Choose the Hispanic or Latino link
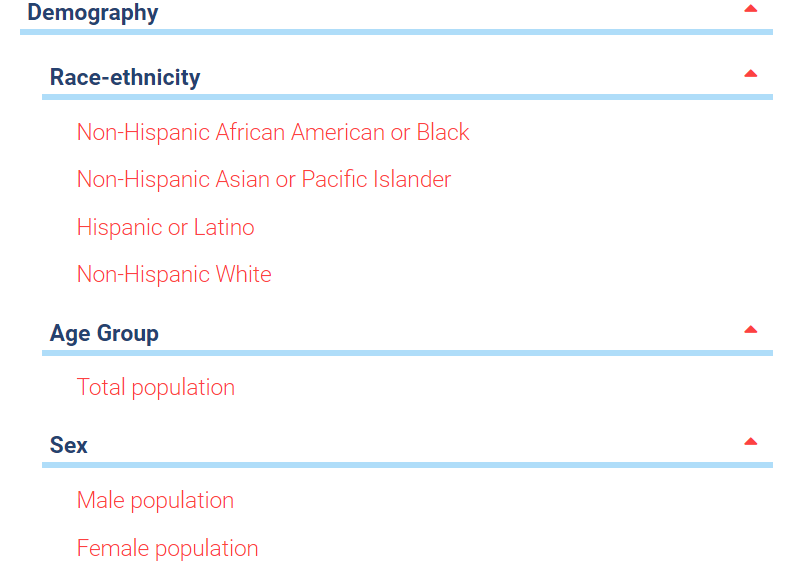 [x=165, y=227]
